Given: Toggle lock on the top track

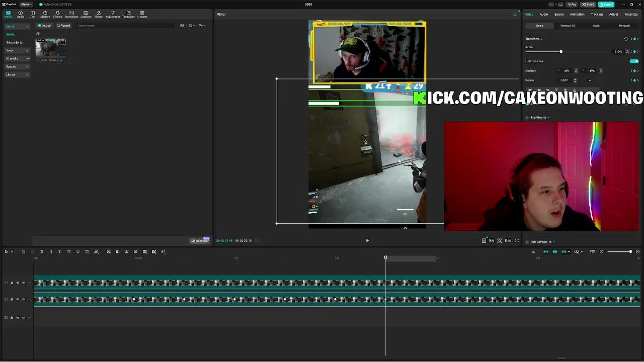Looking at the screenshot, I should [x=12, y=283].
